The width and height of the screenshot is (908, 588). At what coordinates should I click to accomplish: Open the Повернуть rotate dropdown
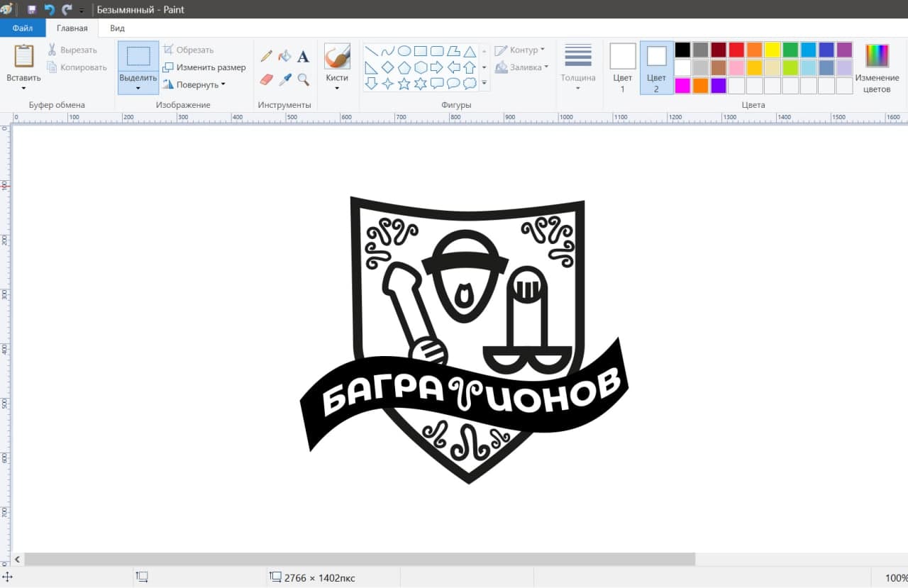pos(194,84)
